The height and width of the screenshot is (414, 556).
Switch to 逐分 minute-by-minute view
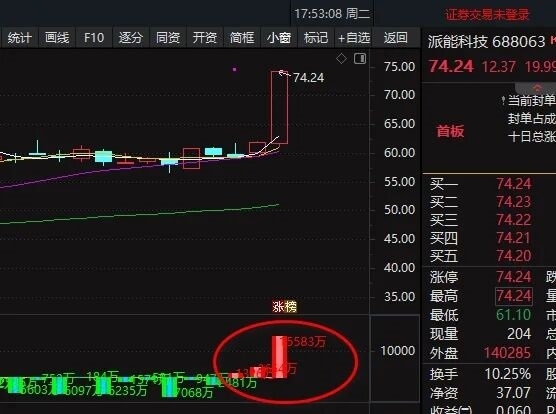point(130,38)
